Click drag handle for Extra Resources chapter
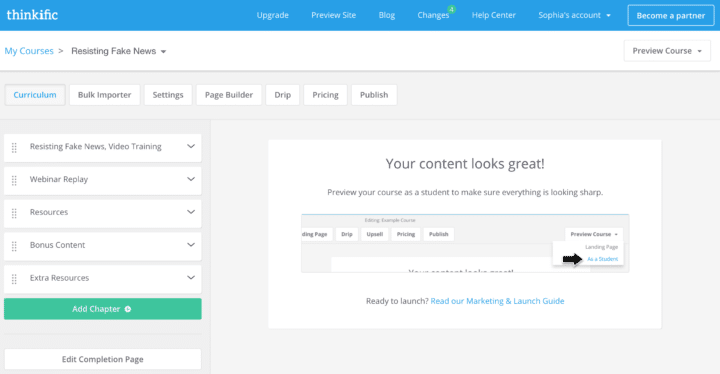 pyautogui.click(x=14, y=279)
